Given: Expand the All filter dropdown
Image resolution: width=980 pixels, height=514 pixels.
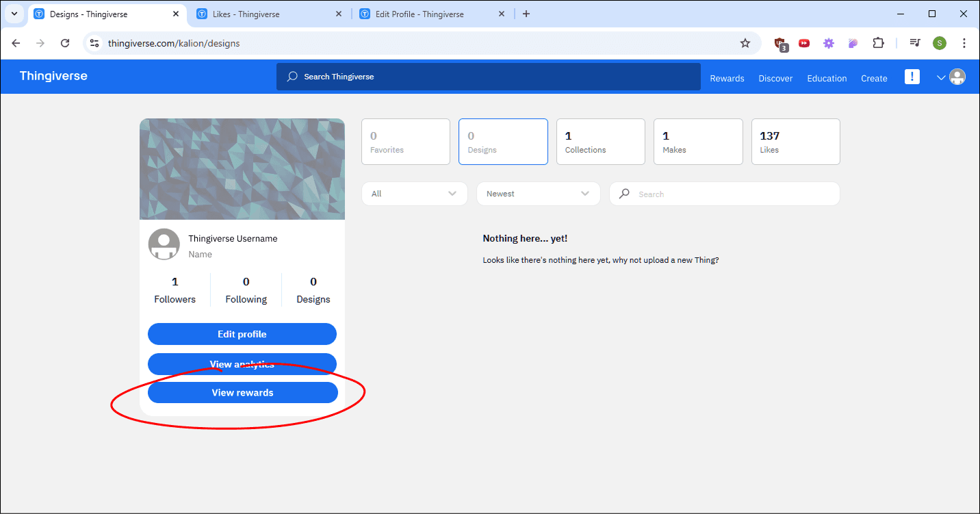Looking at the screenshot, I should click(x=415, y=194).
